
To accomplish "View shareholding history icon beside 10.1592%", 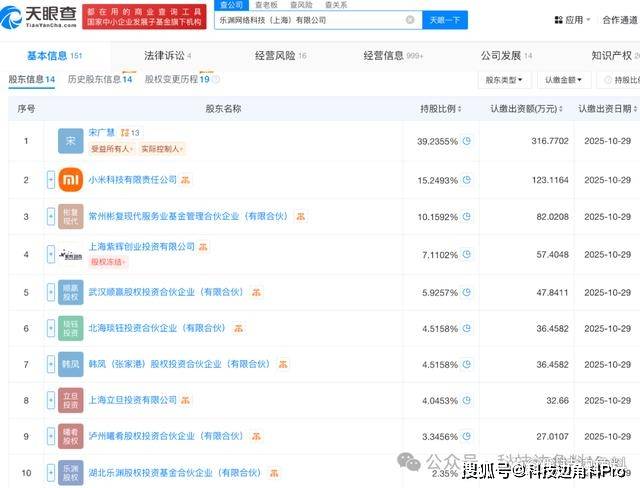I will tap(467, 216).
